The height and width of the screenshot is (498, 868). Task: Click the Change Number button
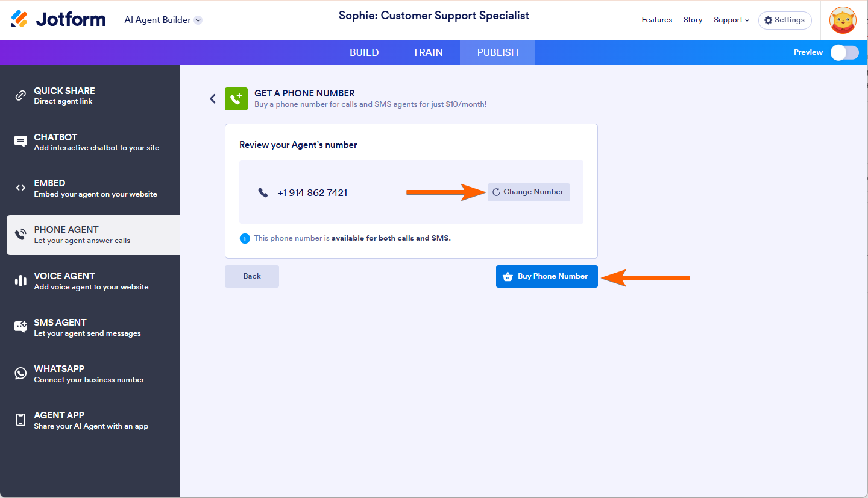529,192
